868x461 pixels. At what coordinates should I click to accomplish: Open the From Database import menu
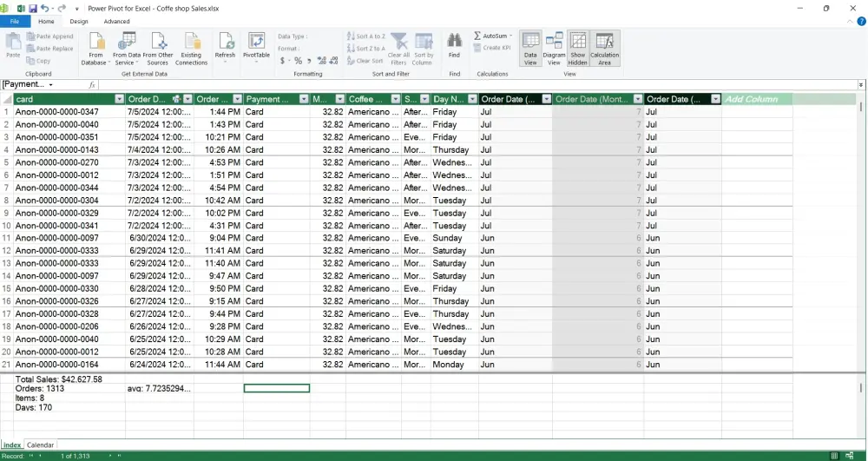click(95, 49)
